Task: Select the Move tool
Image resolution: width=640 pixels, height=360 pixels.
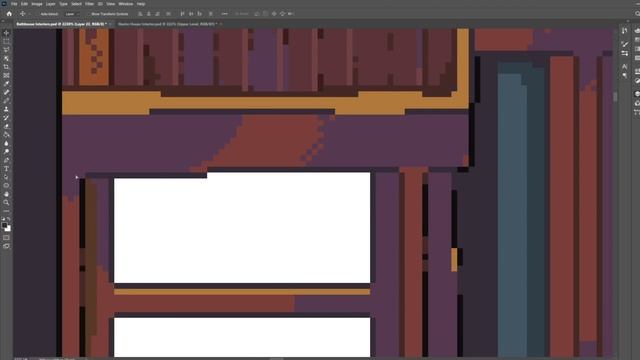Action: click(6, 33)
